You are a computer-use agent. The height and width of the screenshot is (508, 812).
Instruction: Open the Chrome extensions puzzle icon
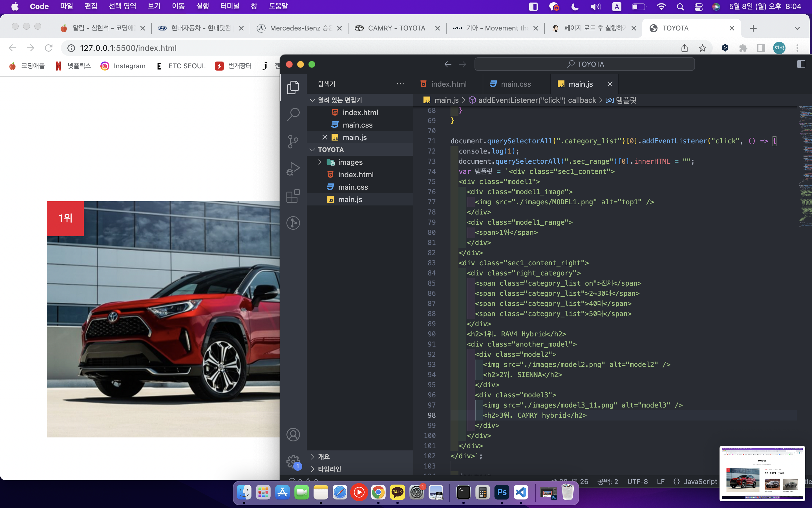click(743, 48)
